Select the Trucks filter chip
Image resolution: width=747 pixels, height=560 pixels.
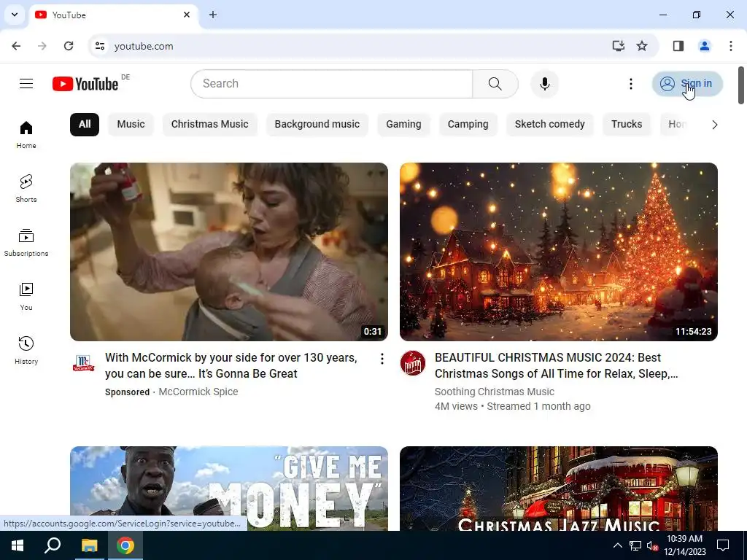click(x=627, y=124)
